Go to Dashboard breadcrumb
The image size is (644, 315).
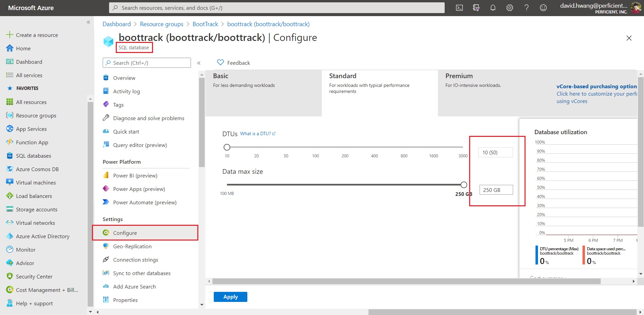coord(116,24)
